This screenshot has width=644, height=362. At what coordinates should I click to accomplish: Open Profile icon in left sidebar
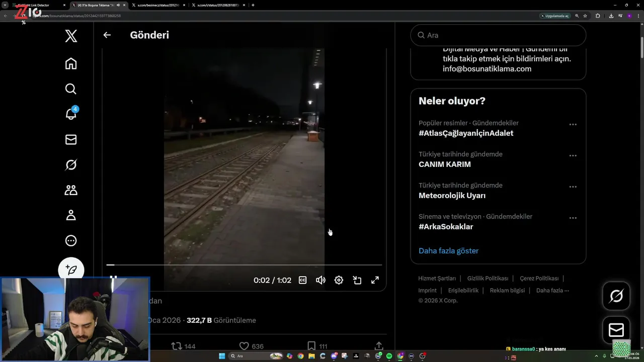click(x=71, y=215)
